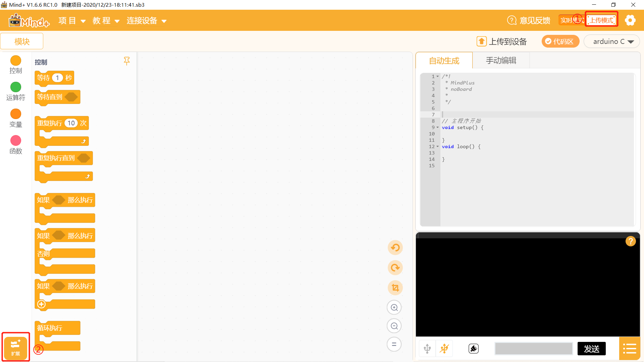
Task: Collapse code fold arrow on line 1
Action: (x=438, y=76)
